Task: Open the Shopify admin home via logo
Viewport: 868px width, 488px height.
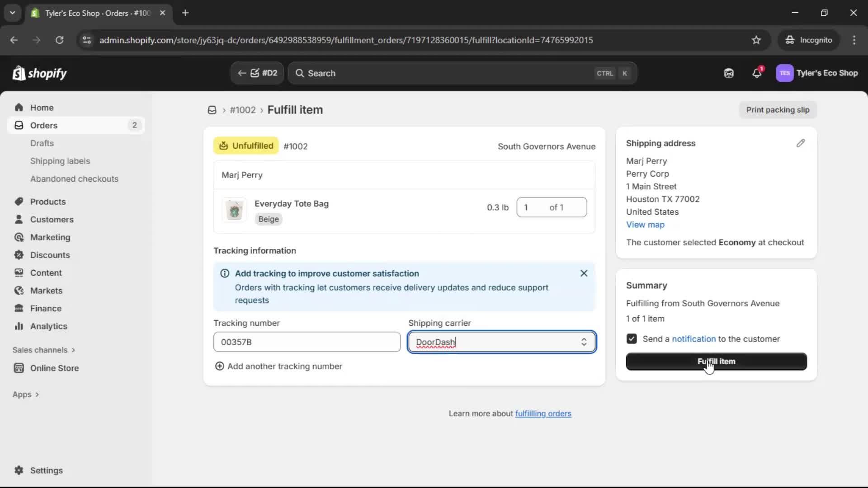Action: (40, 73)
